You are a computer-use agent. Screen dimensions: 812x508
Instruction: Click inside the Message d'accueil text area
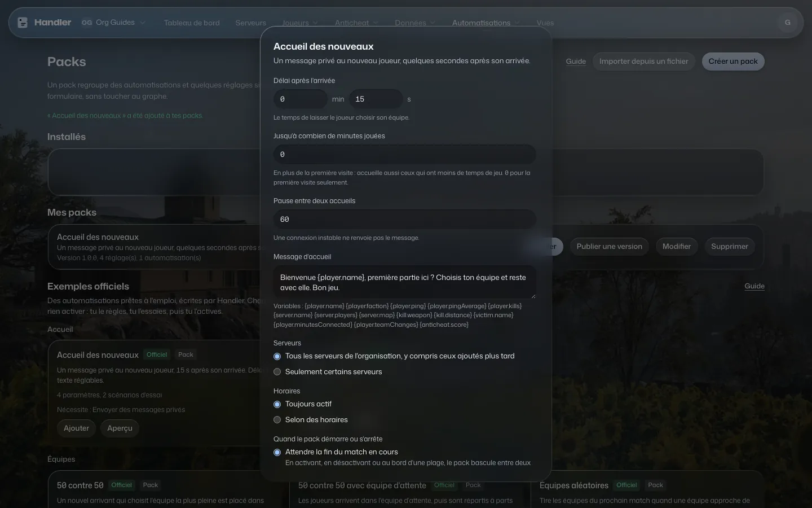[x=404, y=282]
